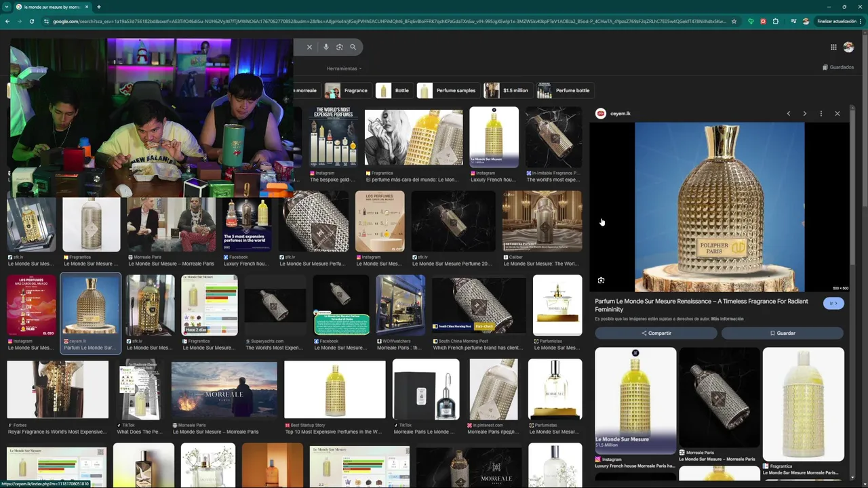Open the tab search dropdown arrow
The image size is (868, 488).
[x=6, y=7]
